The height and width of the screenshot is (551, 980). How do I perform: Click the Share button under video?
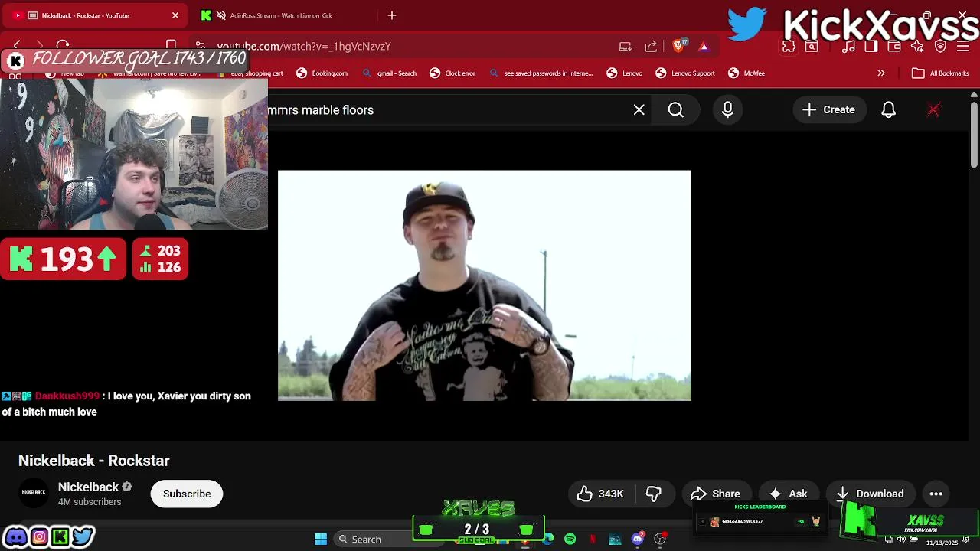click(715, 494)
